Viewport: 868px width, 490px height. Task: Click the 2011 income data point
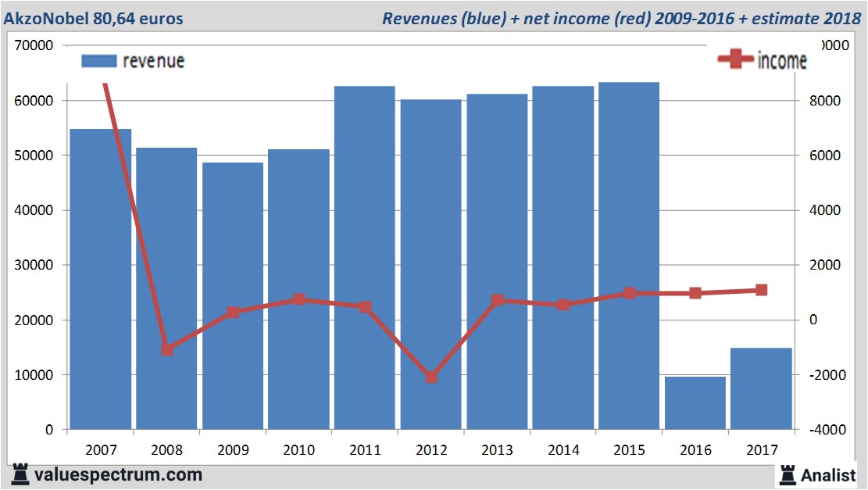[x=365, y=306]
